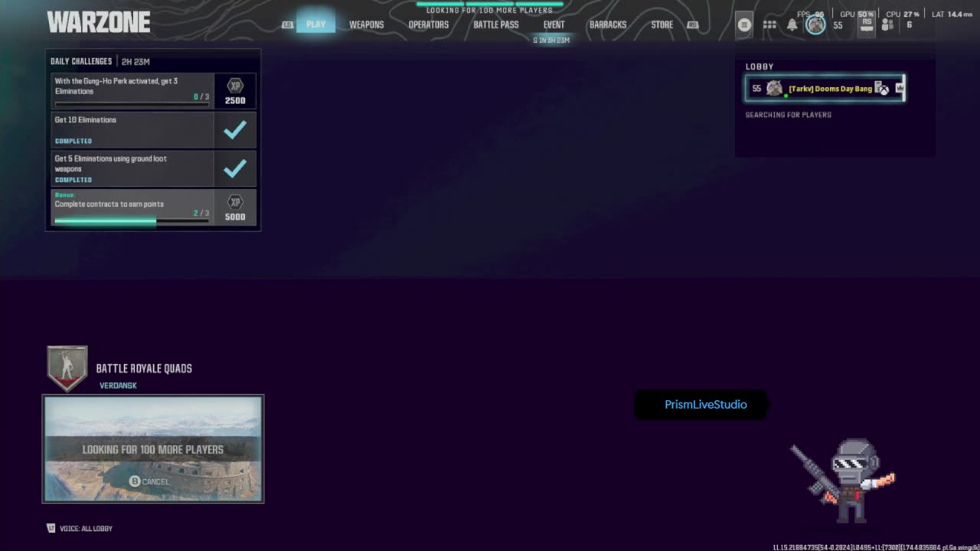
Task: Click the 2H 23M challenge timer
Action: [136, 61]
